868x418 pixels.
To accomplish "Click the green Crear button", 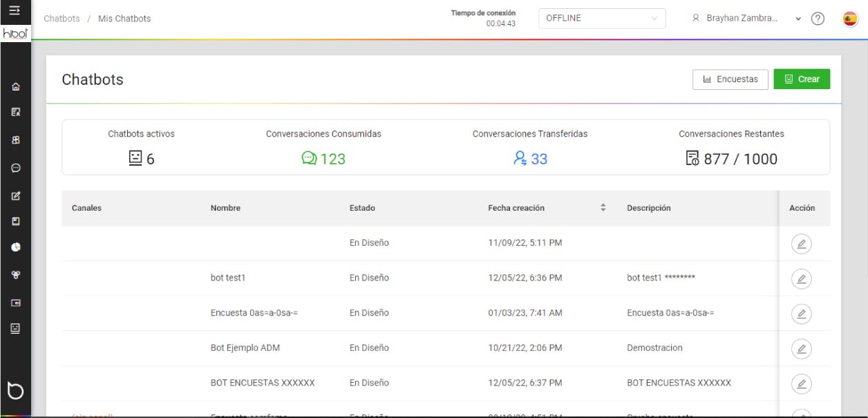I will click(802, 79).
